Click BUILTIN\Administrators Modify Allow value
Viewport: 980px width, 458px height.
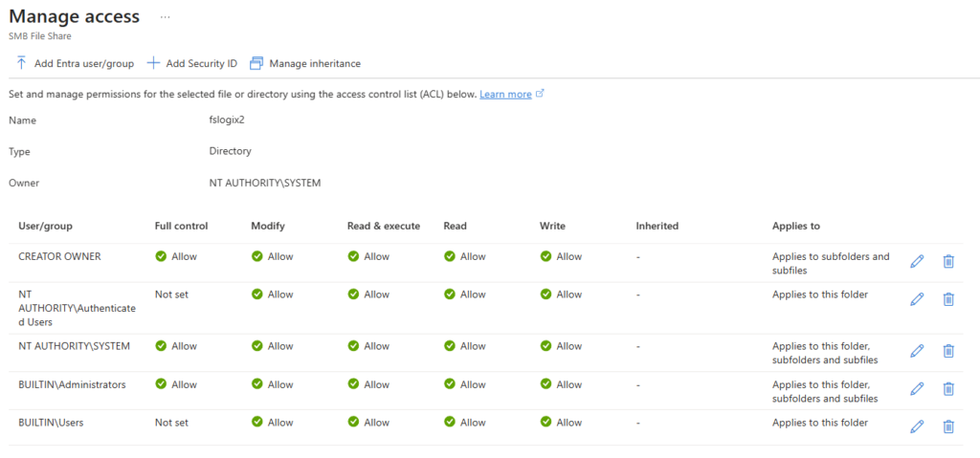click(x=272, y=384)
